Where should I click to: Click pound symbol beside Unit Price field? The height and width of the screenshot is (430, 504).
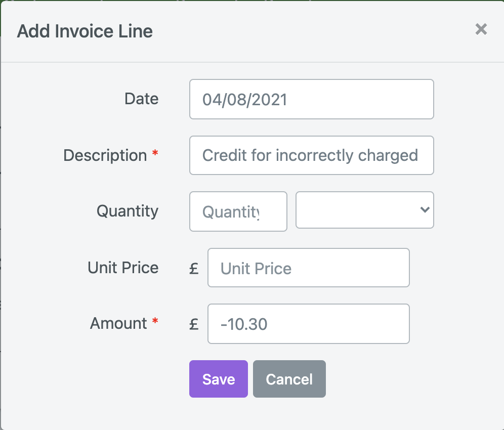[x=194, y=268]
